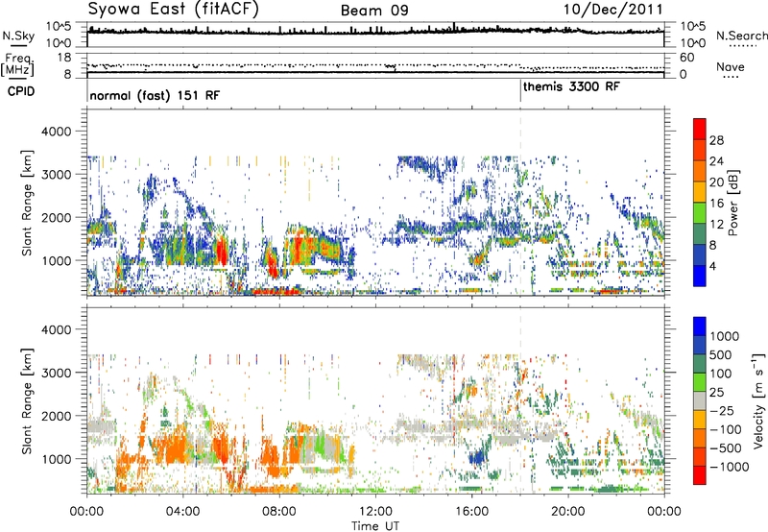Click the 'N.Sky' legend label
768x532 pixels.
point(18,36)
